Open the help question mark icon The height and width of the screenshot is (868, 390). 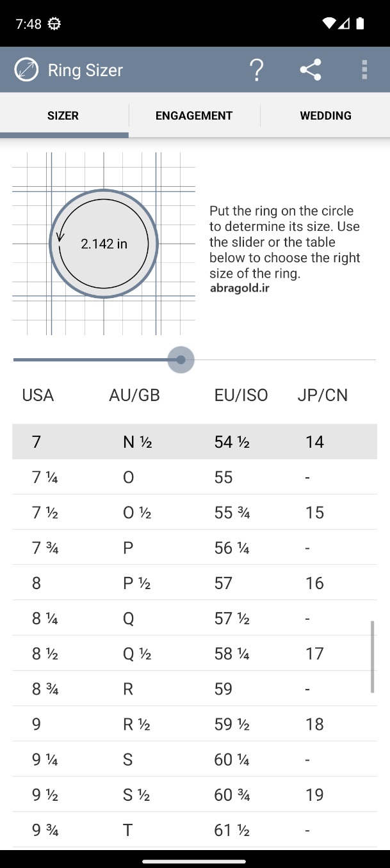tap(256, 70)
